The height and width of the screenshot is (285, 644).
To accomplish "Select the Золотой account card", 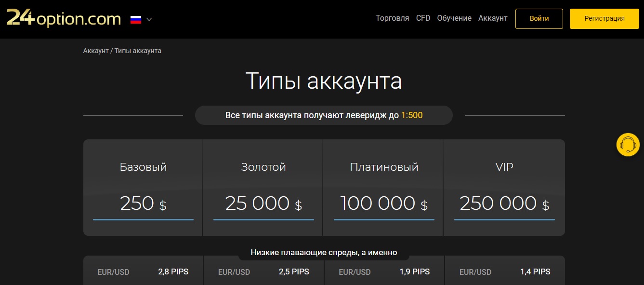I will pyautogui.click(x=263, y=187).
